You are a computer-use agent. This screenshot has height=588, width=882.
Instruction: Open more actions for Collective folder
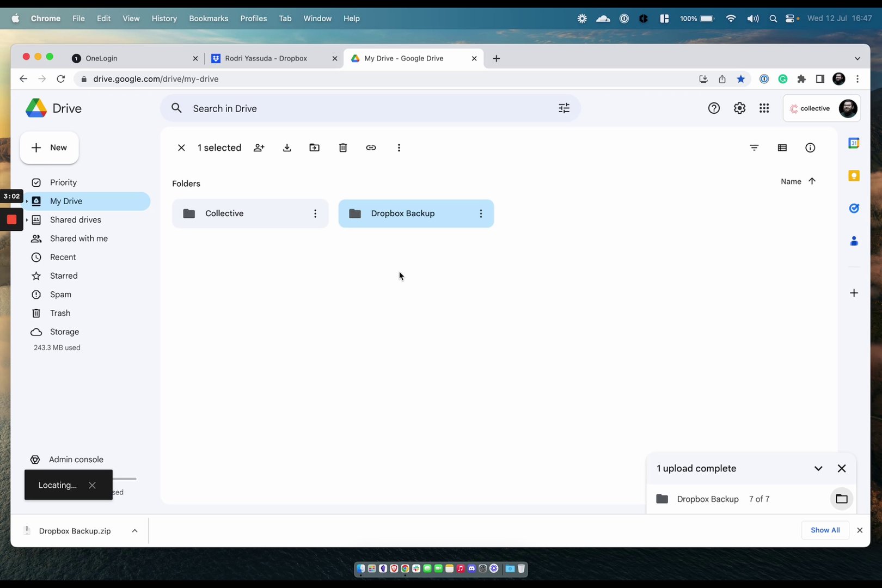click(x=315, y=213)
